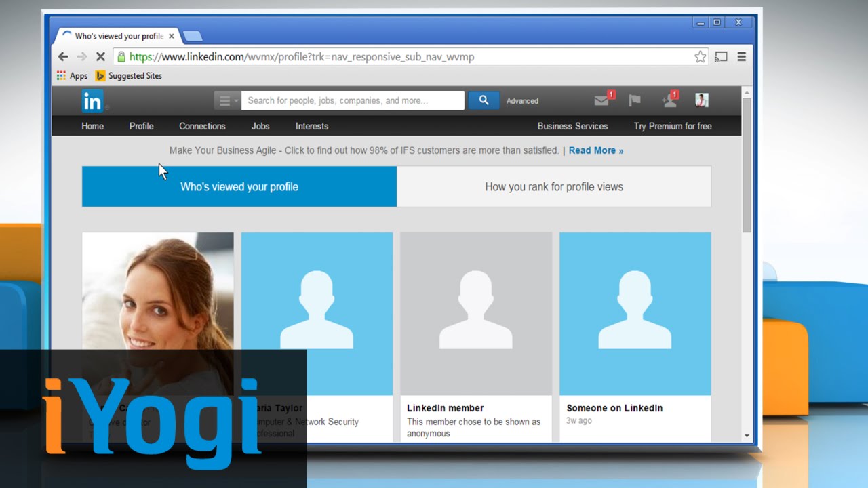This screenshot has height=488, width=868.
Task: Open the Make Your Business Agile ad text
Action: [364, 150]
